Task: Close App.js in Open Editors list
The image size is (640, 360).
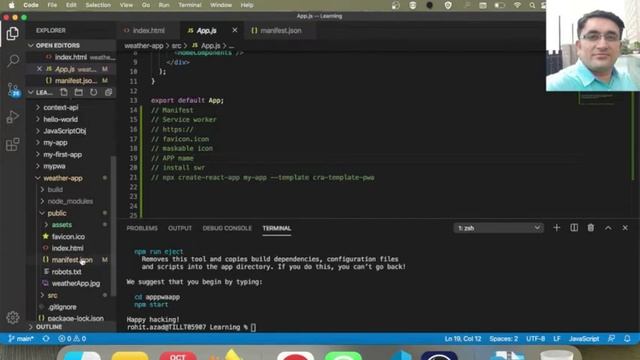Action: coord(39,69)
